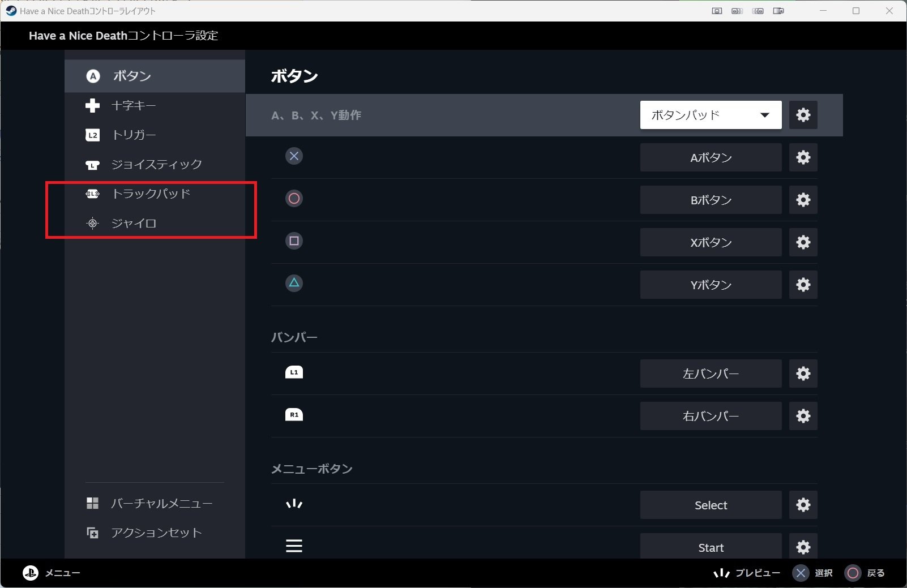
Task: Open the 十字キー sidebar section
Action: click(x=155, y=105)
